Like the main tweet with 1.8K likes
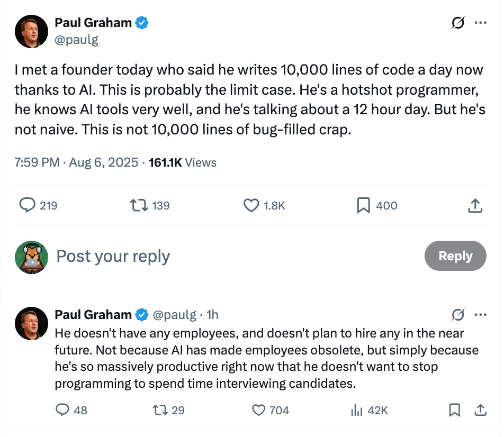This screenshot has width=504, height=437. pyautogui.click(x=251, y=205)
